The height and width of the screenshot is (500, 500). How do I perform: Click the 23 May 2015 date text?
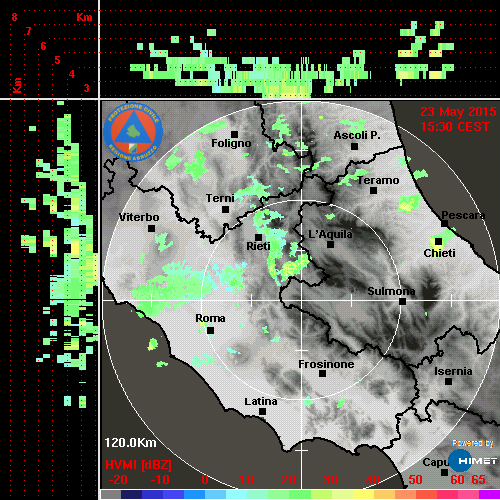[458, 112]
